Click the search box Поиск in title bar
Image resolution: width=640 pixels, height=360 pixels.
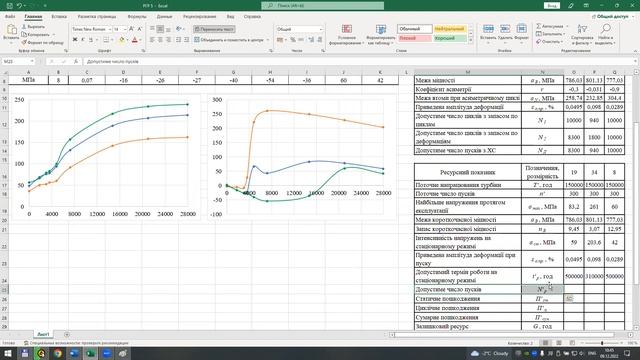322,6
